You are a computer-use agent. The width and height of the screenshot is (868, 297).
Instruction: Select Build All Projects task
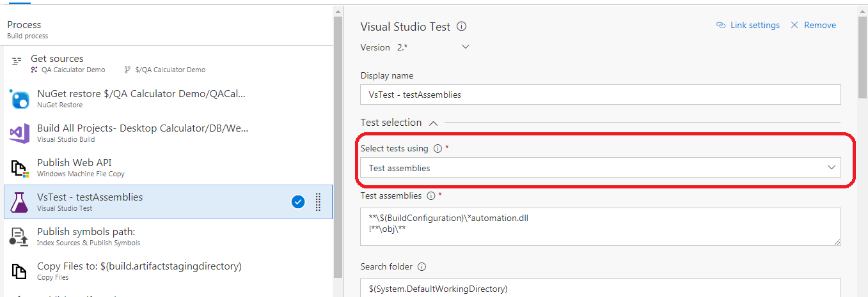pos(142,133)
